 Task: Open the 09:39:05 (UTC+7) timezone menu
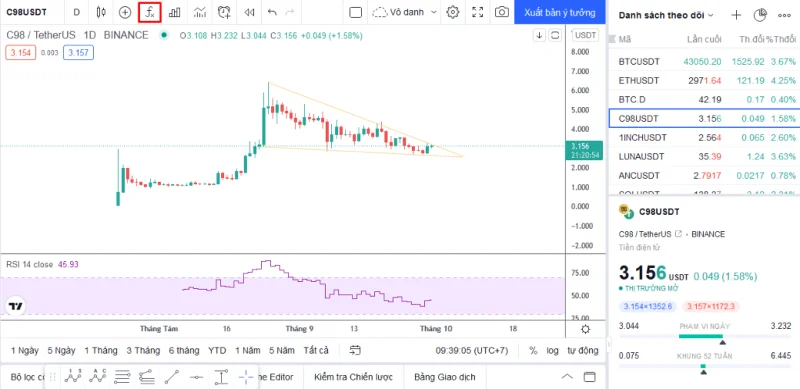pos(472,351)
